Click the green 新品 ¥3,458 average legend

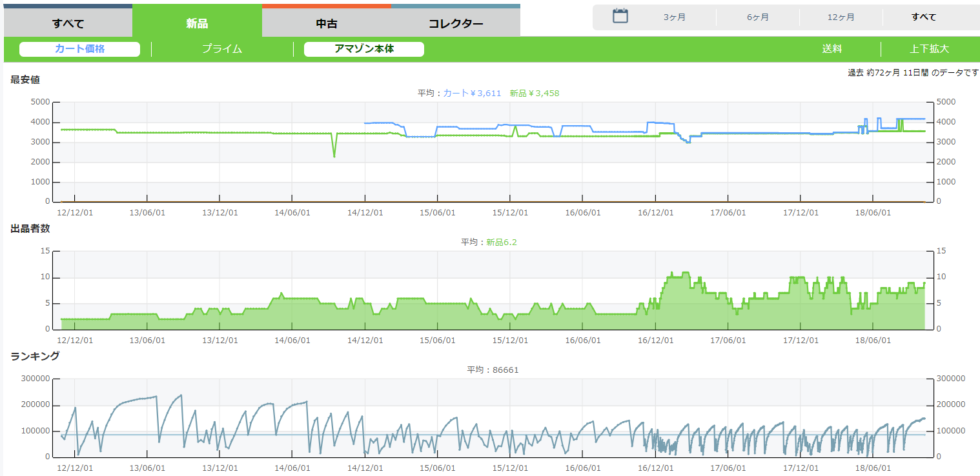click(534, 94)
